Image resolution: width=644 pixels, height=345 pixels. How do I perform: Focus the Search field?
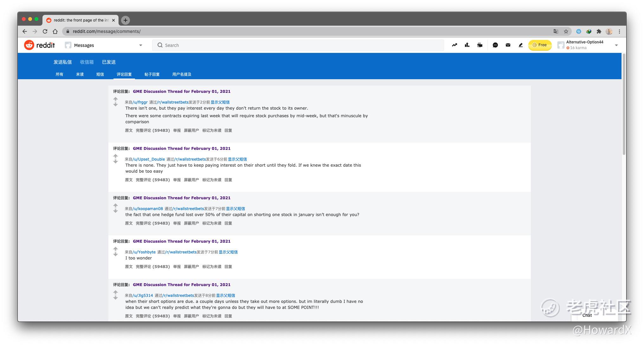click(298, 45)
